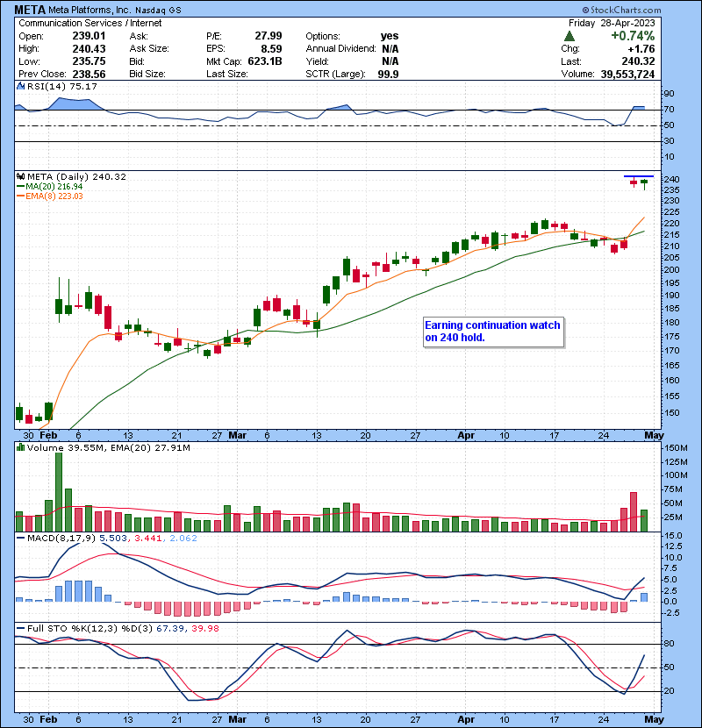
Task: Click the High value 240.43
Action: 89,49
